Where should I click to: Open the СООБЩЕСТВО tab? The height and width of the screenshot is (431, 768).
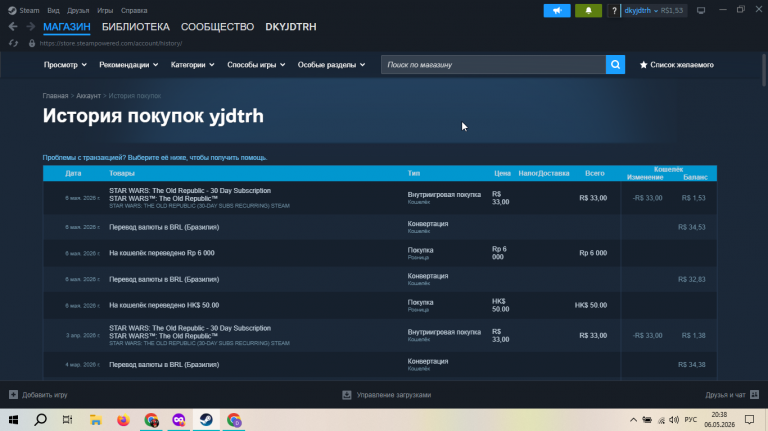pos(217,27)
